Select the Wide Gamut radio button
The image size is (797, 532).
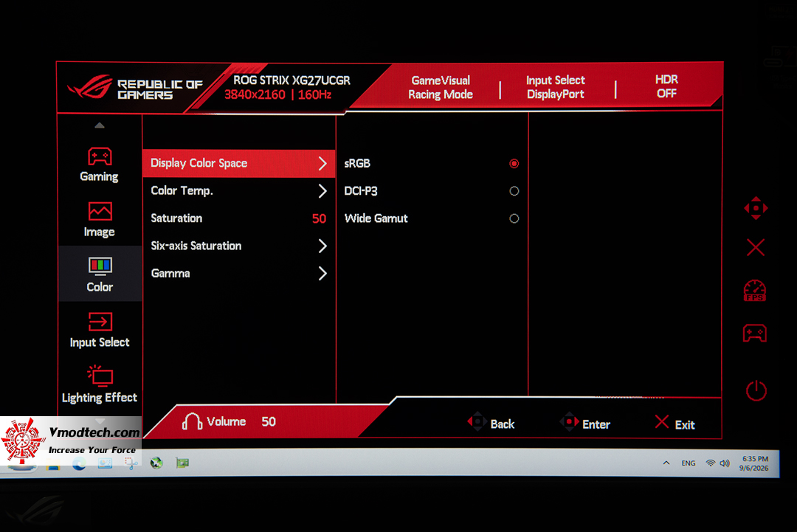coord(514,218)
